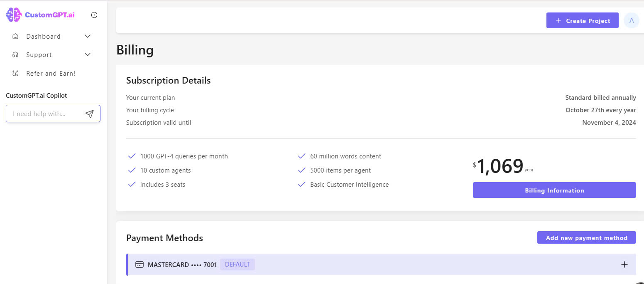
Task: Click the DEFAULT badge on Mastercard
Action: point(237,264)
